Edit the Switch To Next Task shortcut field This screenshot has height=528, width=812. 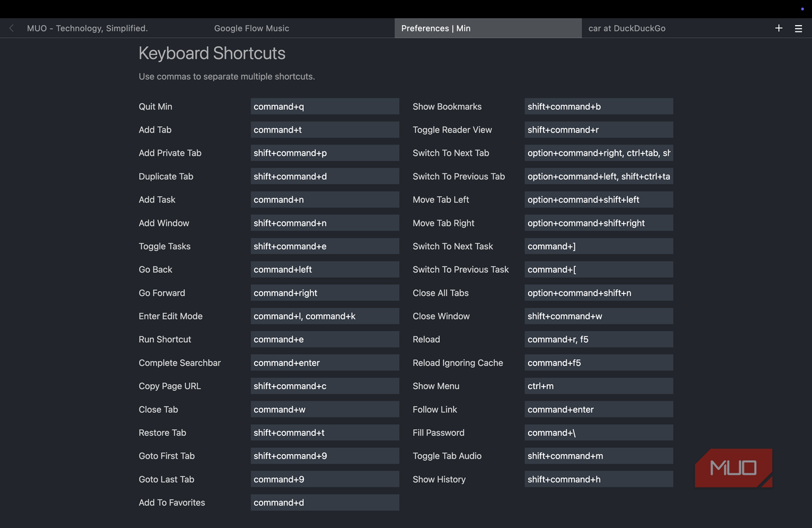[x=599, y=246]
